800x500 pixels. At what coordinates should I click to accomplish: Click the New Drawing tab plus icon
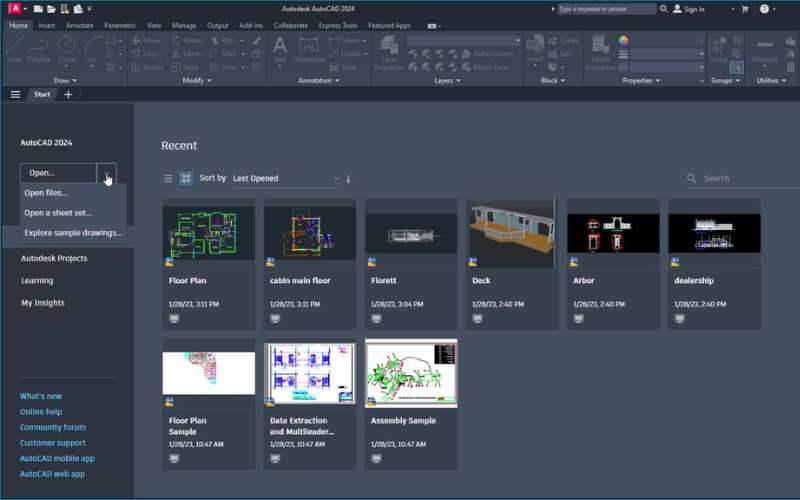[68, 95]
